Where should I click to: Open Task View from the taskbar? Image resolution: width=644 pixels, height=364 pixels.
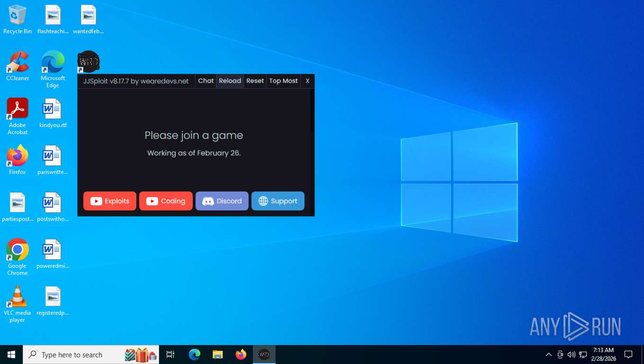(x=170, y=355)
